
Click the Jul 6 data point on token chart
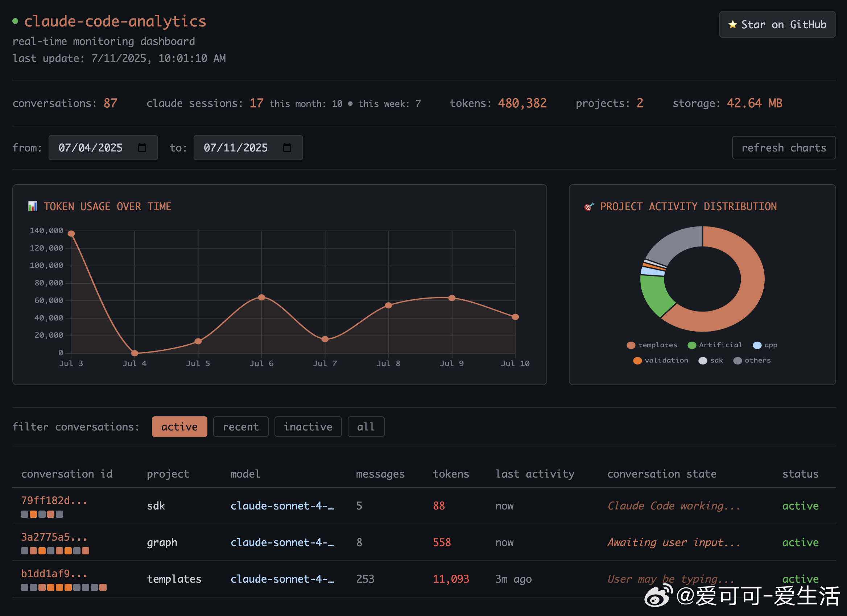262,297
